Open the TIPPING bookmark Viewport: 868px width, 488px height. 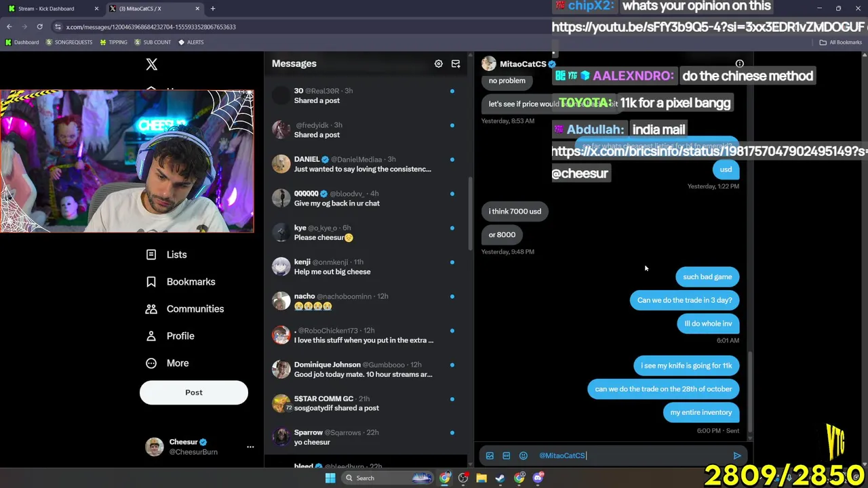[x=113, y=42]
